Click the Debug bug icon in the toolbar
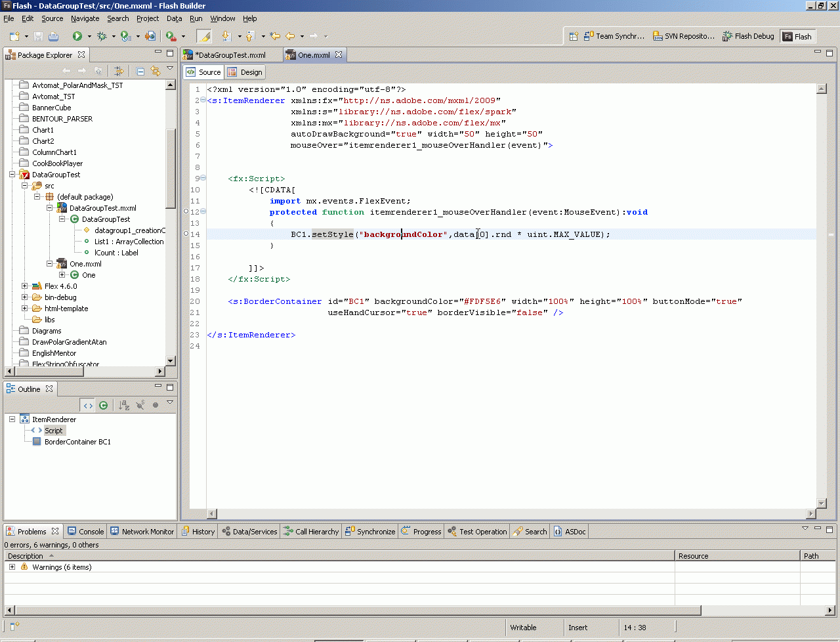This screenshot has width=840, height=642. (x=102, y=36)
